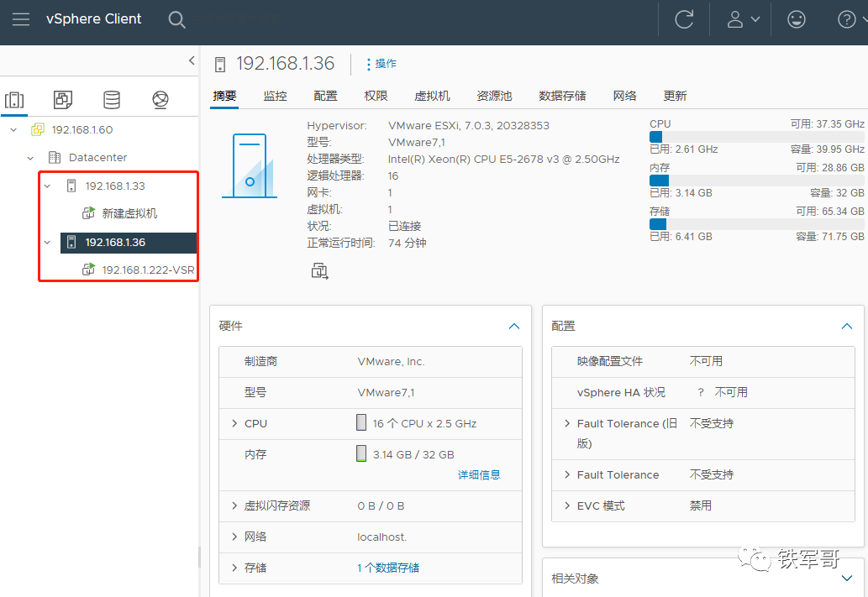This screenshot has height=597, width=868.
Task: Expand the 相关对象 panel
Action: click(x=847, y=579)
